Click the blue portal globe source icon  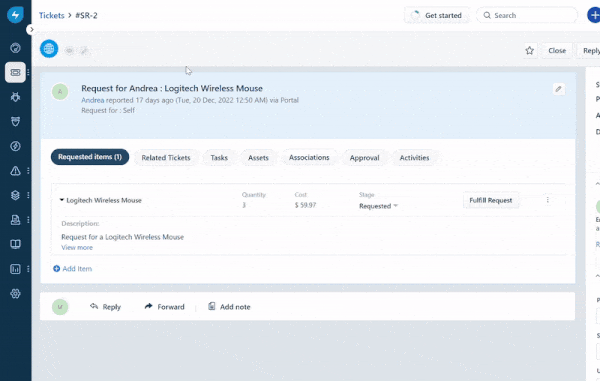pyautogui.click(x=49, y=49)
